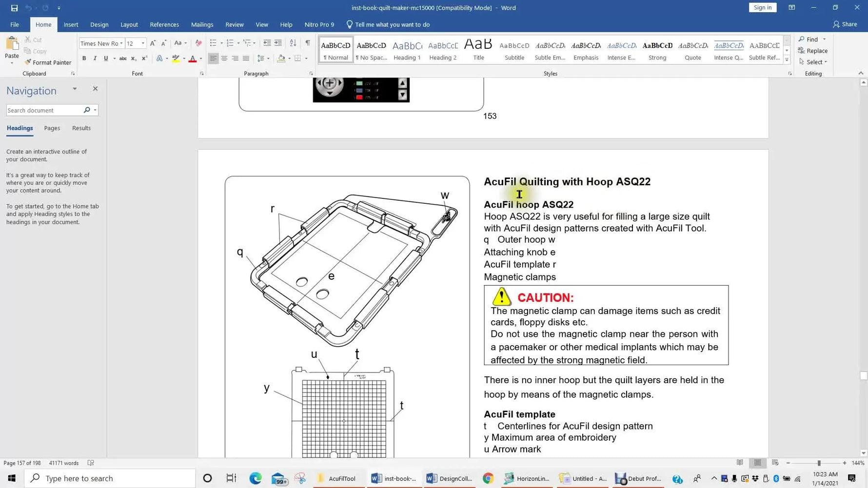The width and height of the screenshot is (868, 488).
Task: Switch to the Insert ribbon tab
Action: tap(71, 24)
